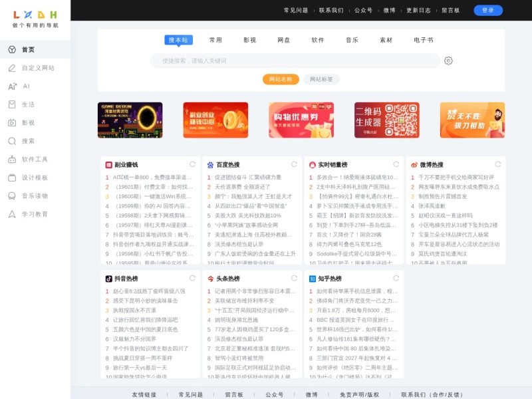Click the Weibo logo icon
The width and height of the screenshot is (532, 399).
tap(414, 165)
